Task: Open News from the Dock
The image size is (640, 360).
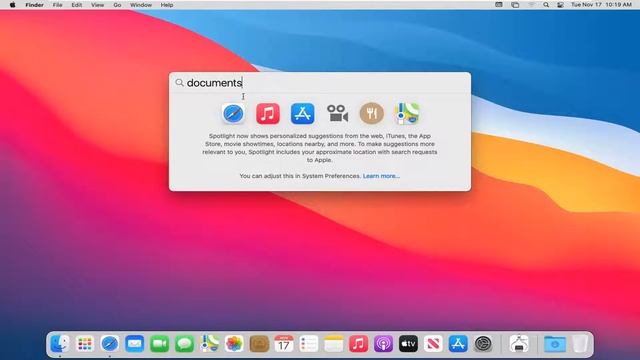Action: click(x=433, y=344)
